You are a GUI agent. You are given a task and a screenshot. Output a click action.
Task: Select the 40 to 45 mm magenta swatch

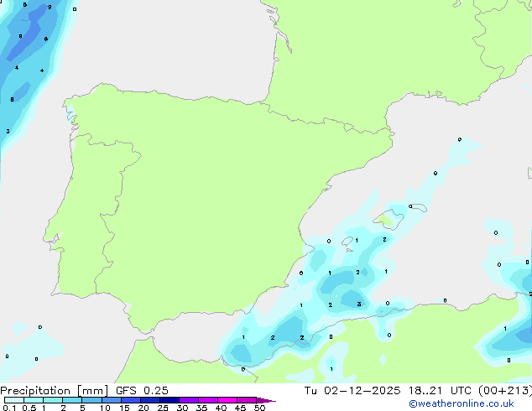tap(227, 400)
